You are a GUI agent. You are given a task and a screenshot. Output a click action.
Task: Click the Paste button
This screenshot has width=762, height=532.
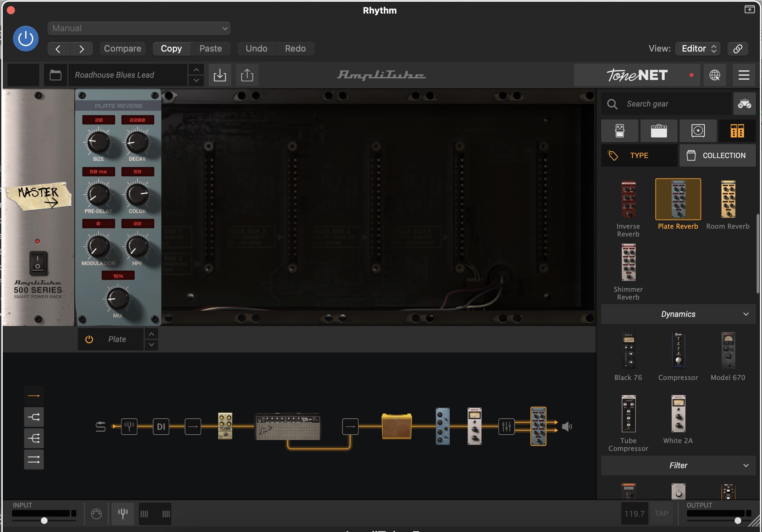pyautogui.click(x=211, y=49)
